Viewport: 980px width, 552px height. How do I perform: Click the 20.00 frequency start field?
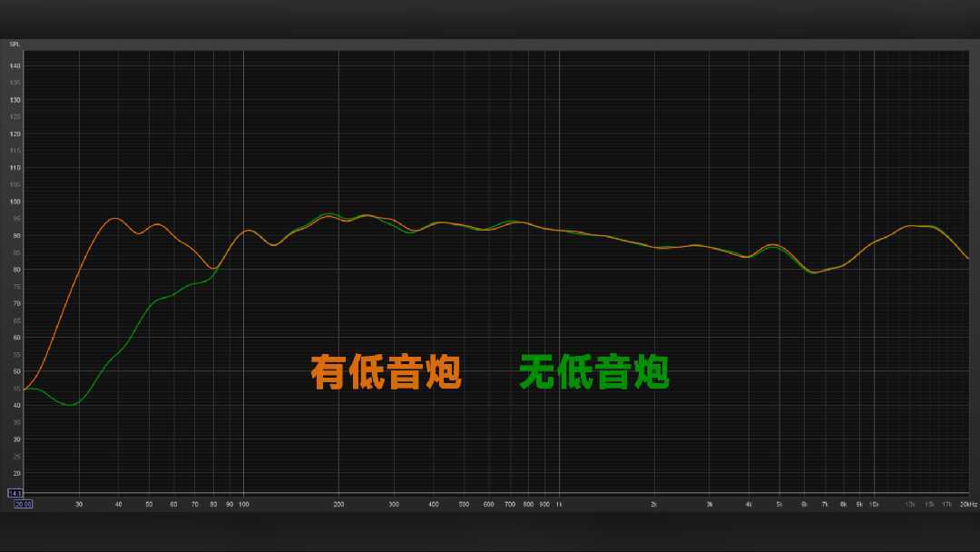(x=22, y=504)
